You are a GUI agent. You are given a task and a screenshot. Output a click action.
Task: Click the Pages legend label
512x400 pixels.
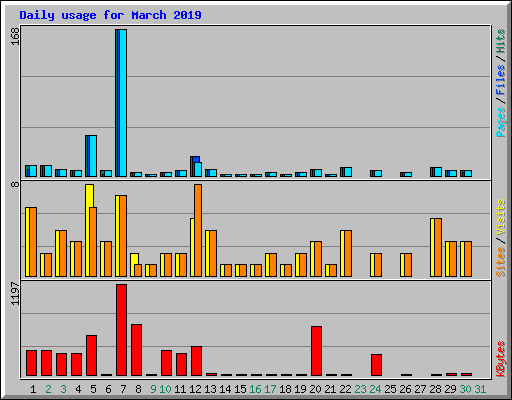(501, 122)
